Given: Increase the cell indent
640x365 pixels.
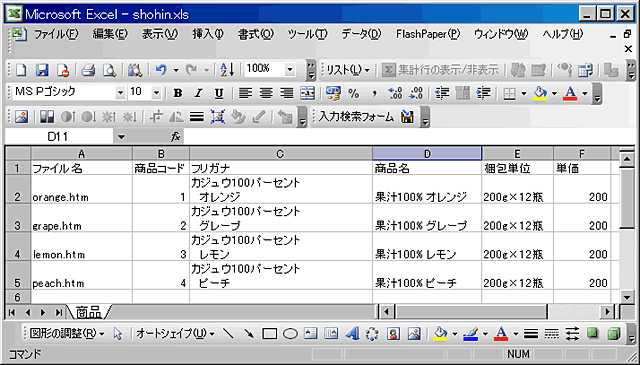Looking at the screenshot, I should coord(483,93).
